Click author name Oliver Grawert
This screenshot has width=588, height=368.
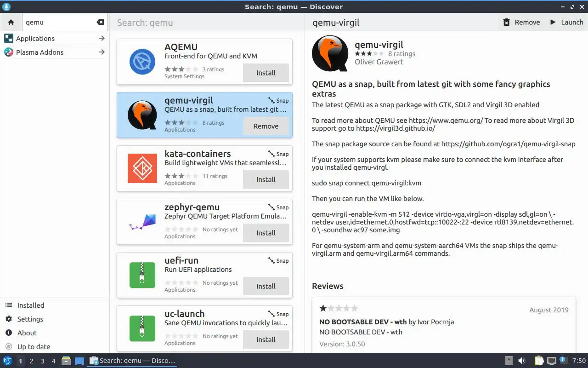click(379, 62)
